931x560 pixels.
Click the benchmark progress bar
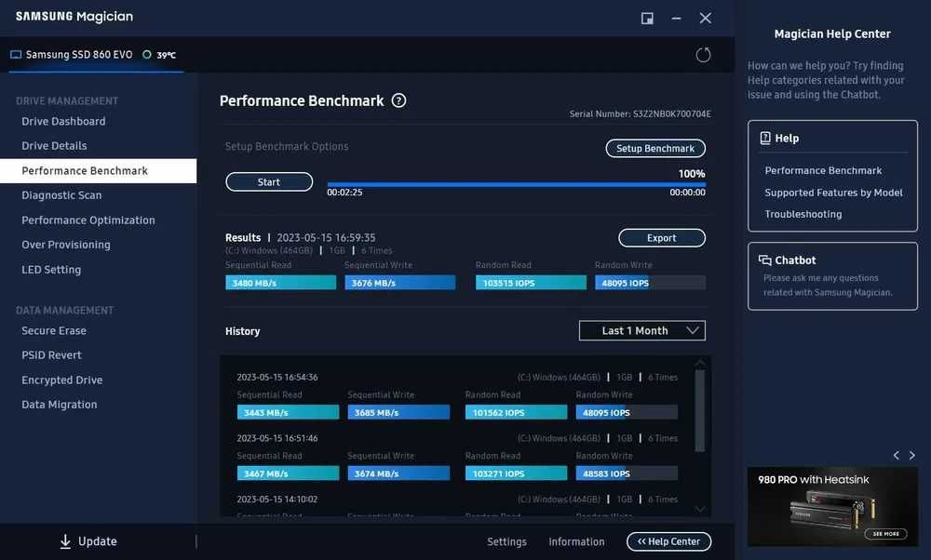tap(516, 184)
